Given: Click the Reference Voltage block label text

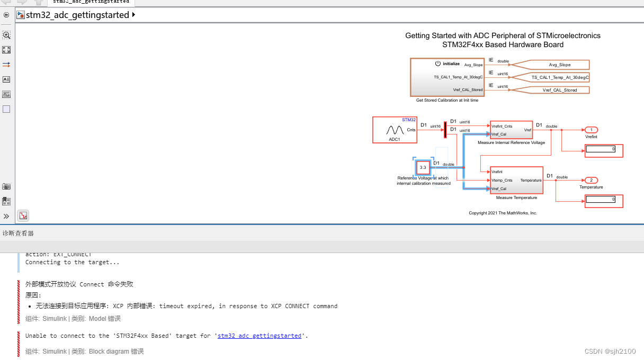Looking at the screenshot, I should click(424, 181).
